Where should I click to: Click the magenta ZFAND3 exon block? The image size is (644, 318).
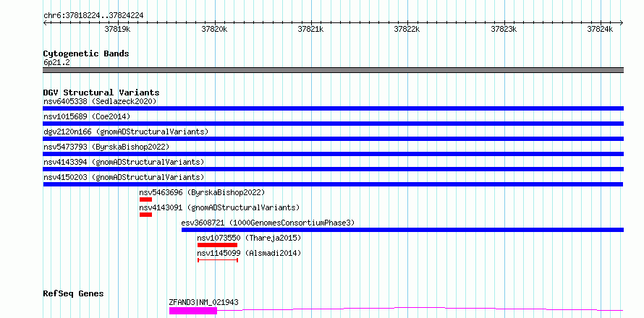[x=193, y=311]
